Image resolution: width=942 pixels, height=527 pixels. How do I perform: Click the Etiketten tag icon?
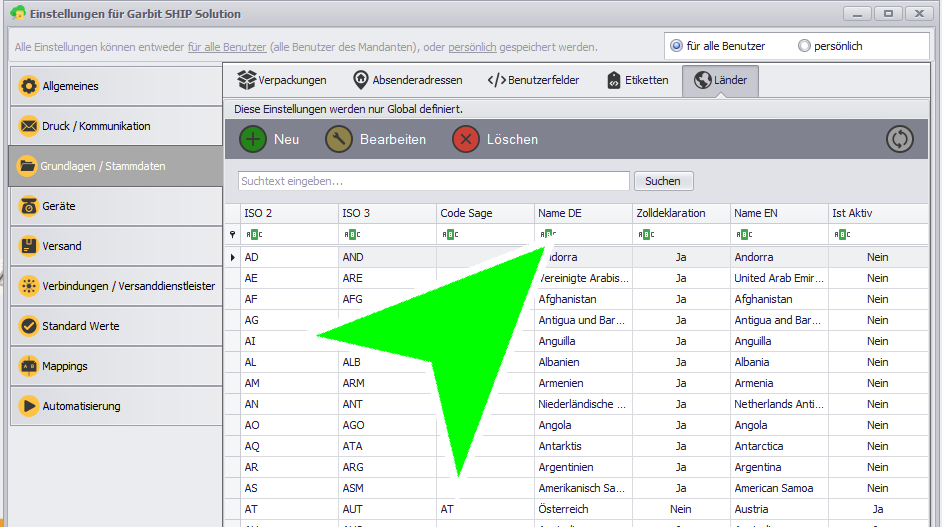pos(613,80)
